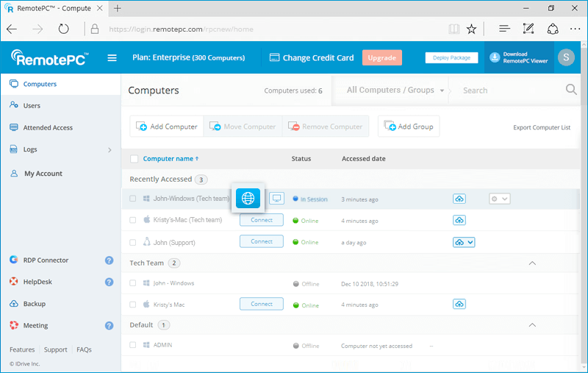This screenshot has width=588, height=373.
Task: Open Meeting in sidebar
Action: coord(35,325)
